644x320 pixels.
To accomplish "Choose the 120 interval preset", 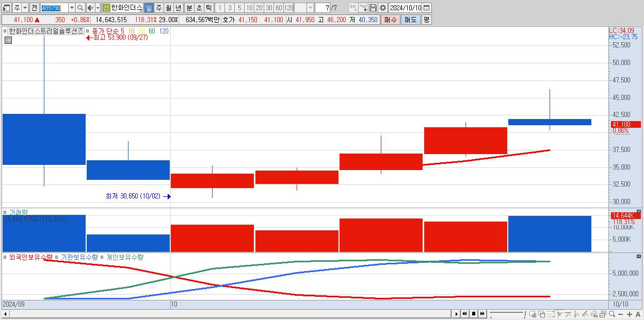I will tap(288, 8).
